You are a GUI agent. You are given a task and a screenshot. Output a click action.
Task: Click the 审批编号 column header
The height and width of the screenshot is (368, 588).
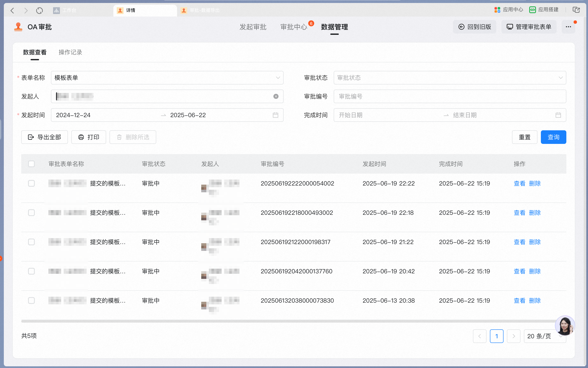pos(272,164)
